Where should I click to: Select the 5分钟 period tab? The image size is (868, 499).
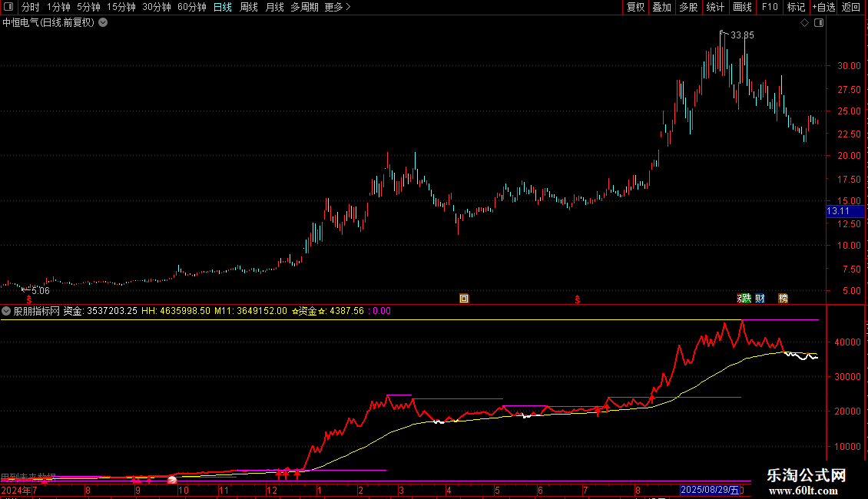(88, 7)
